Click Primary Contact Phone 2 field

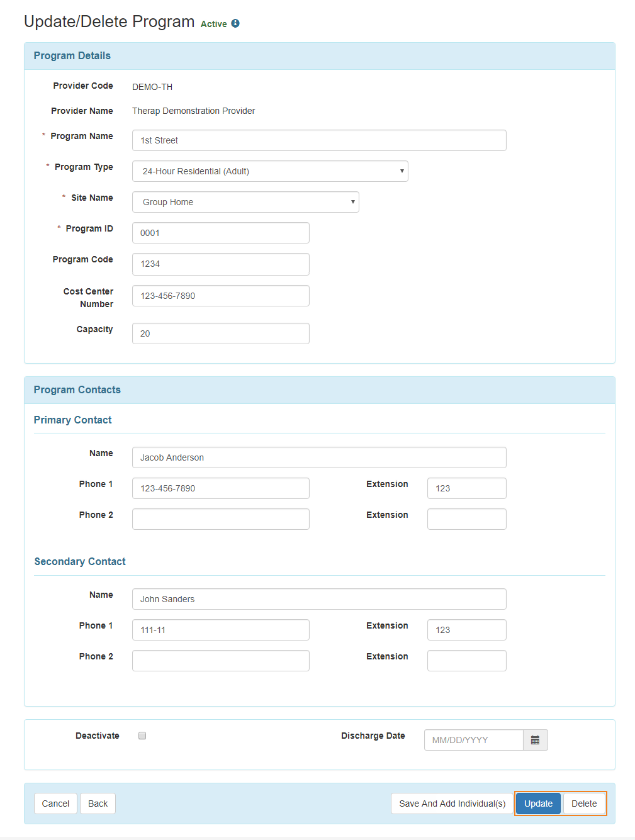pyautogui.click(x=220, y=519)
